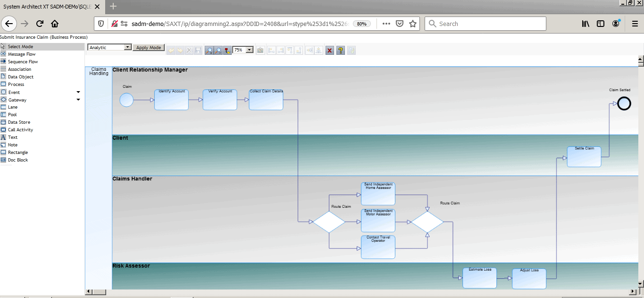Reload the current page
This screenshot has height=298, width=644.
(40, 24)
